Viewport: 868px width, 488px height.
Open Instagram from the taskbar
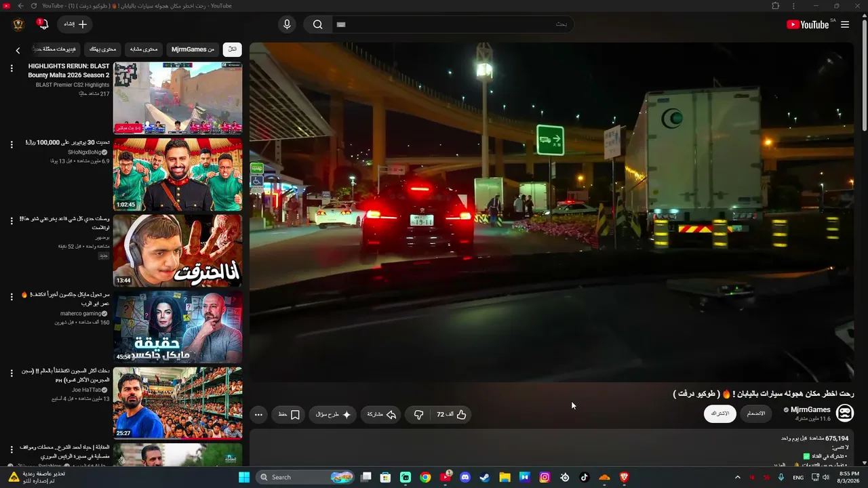(x=545, y=477)
